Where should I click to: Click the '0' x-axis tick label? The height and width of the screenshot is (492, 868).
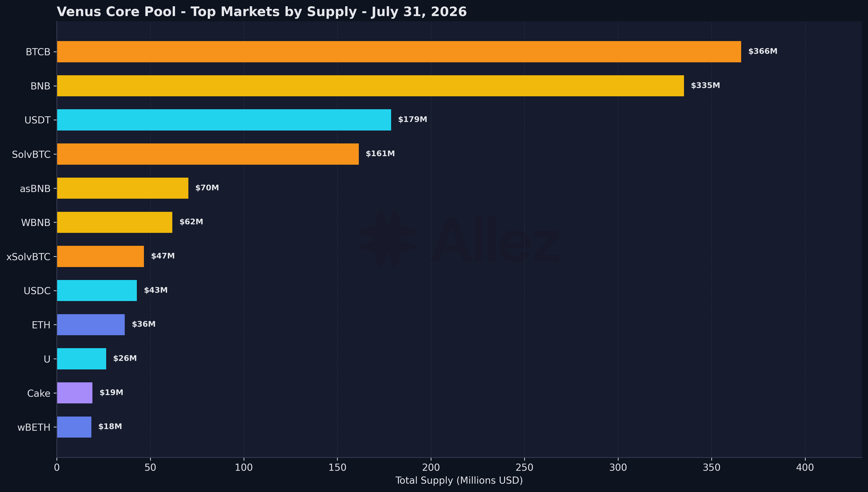[x=57, y=468]
